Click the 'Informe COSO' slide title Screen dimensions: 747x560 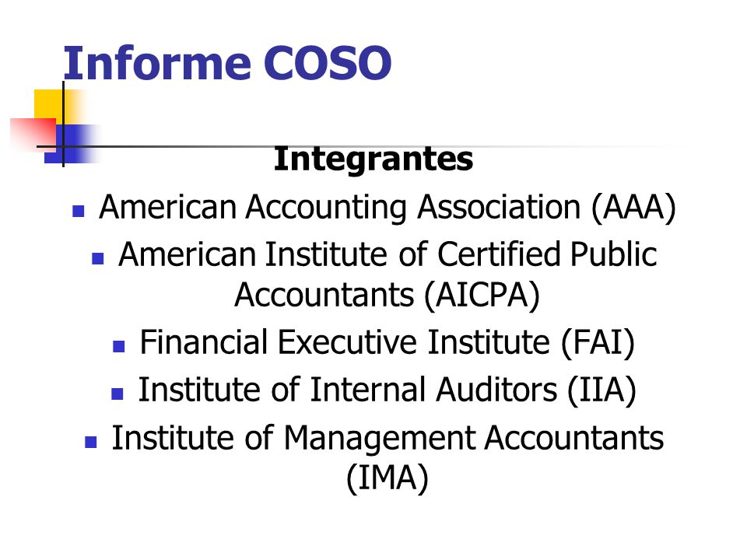(x=226, y=63)
